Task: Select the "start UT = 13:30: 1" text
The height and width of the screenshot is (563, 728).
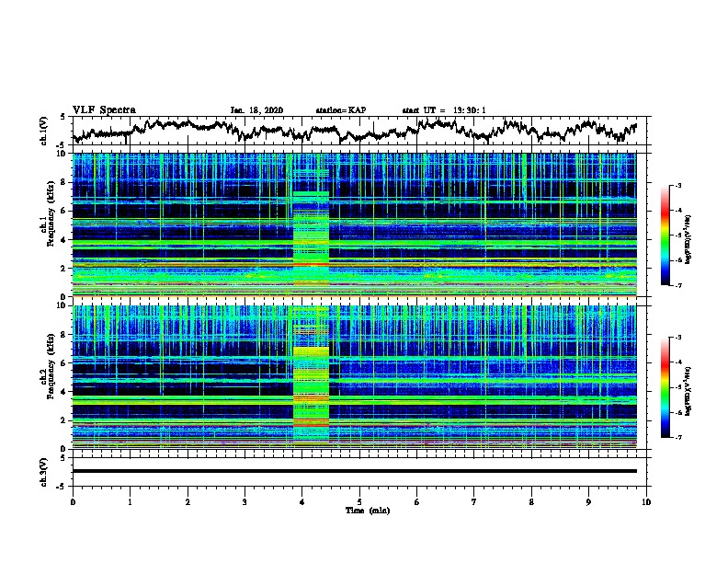Action: pyautogui.click(x=444, y=110)
